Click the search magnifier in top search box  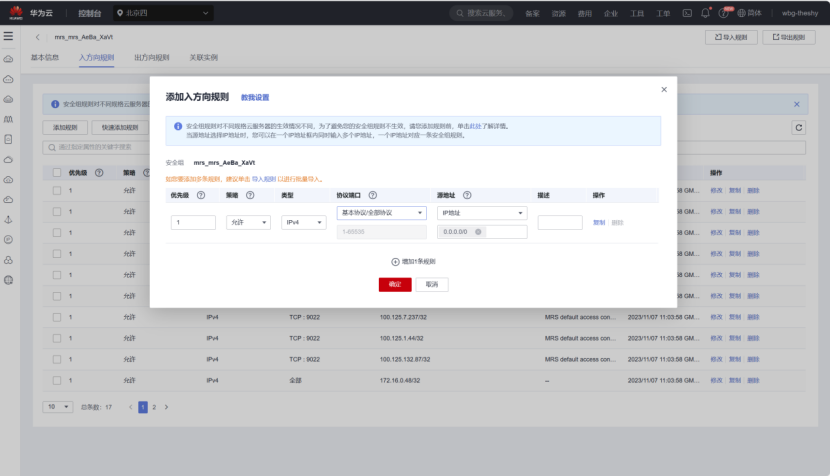pyautogui.click(x=460, y=13)
